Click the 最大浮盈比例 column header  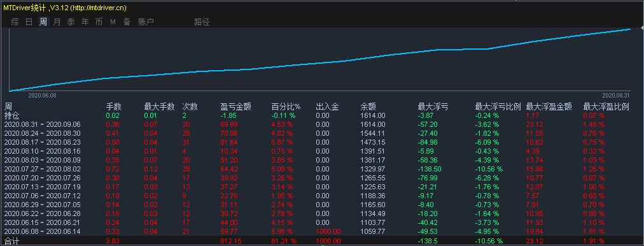606,107
